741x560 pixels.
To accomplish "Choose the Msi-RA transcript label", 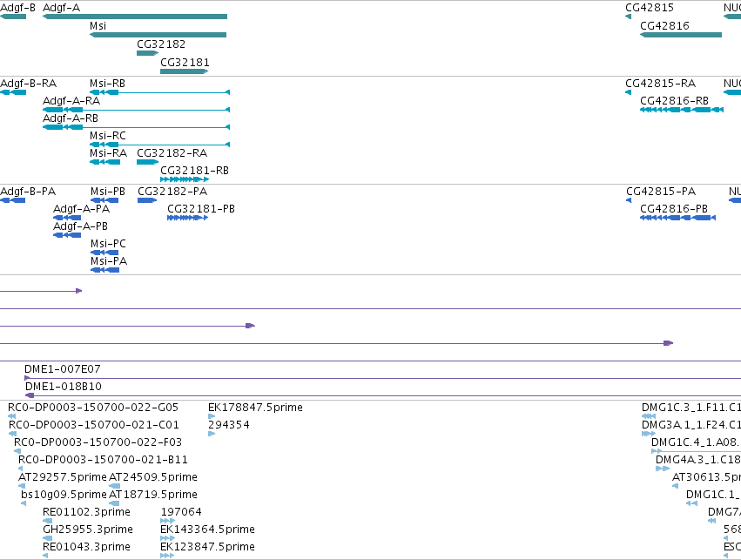I will (108, 153).
